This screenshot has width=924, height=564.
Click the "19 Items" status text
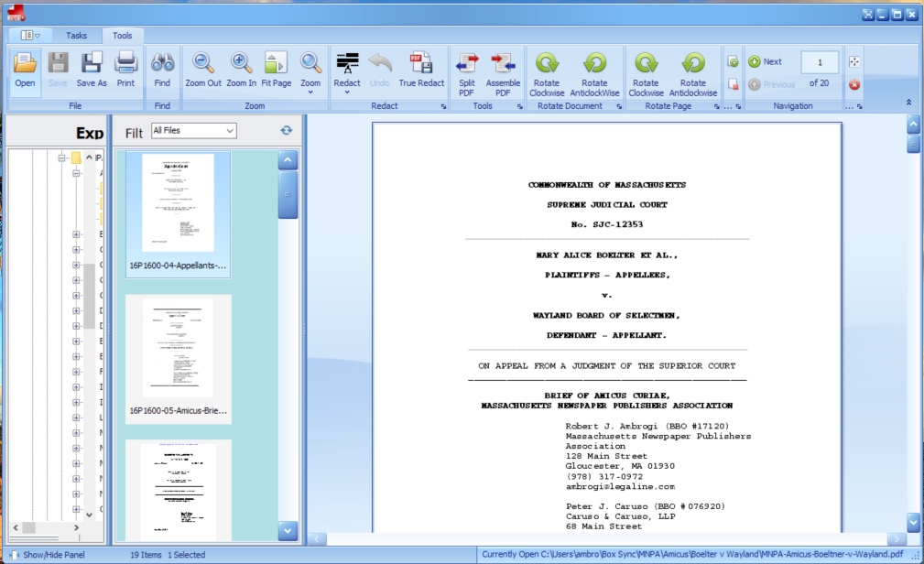147,555
